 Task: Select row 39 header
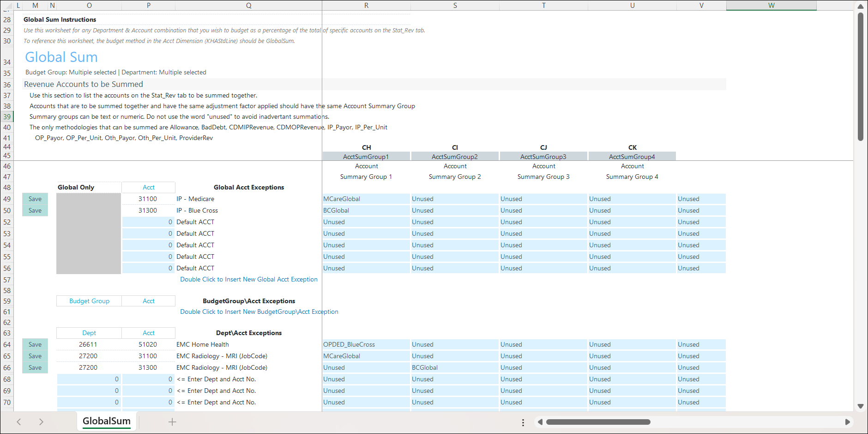pos(7,117)
